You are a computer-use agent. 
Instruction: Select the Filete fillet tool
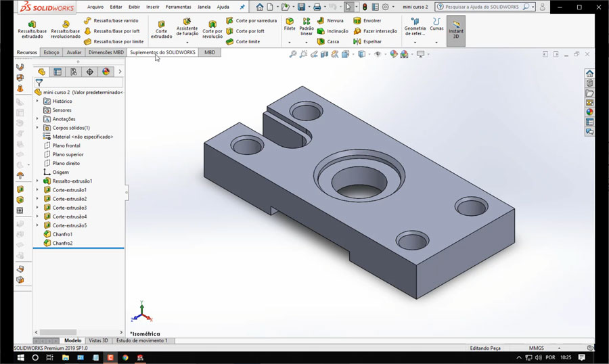[x=290, y=24]
